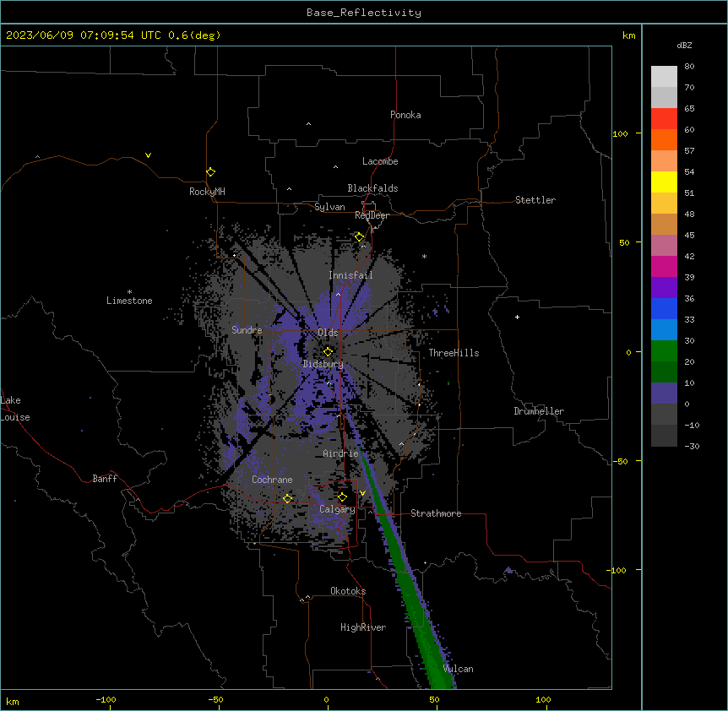The image size is (728, 711).
Task: Click the yellow diamond marker above RockyMH
Action: pyautogui.click(x=211, y=172)
